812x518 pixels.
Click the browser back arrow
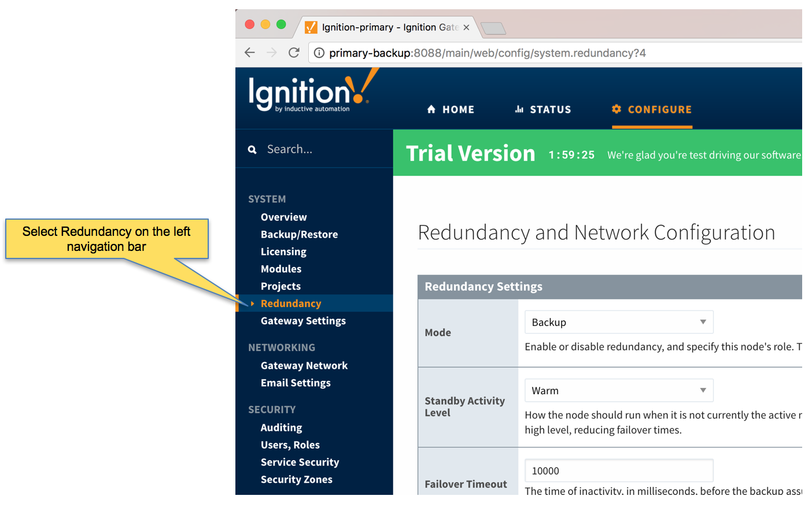coord(250,53)
